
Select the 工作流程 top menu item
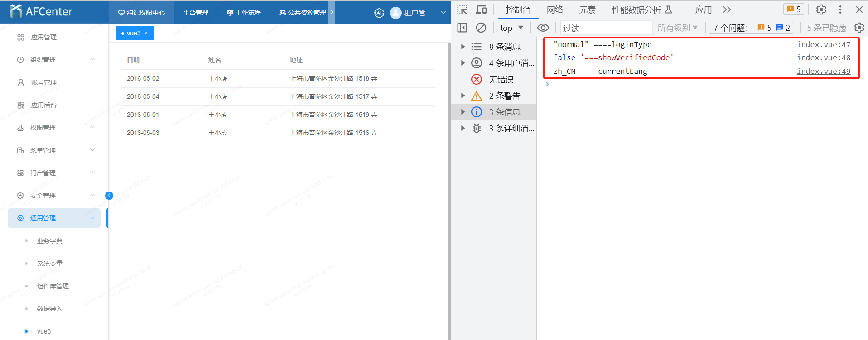244,13
